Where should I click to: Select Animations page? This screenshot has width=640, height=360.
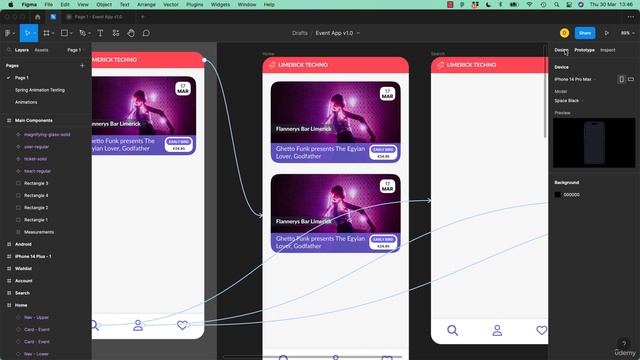tap(26, 102)
